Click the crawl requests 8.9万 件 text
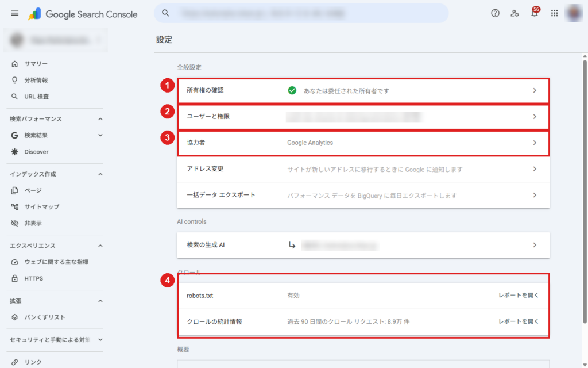The height and width of the screenshot is (368, 588). pos(349,322)
